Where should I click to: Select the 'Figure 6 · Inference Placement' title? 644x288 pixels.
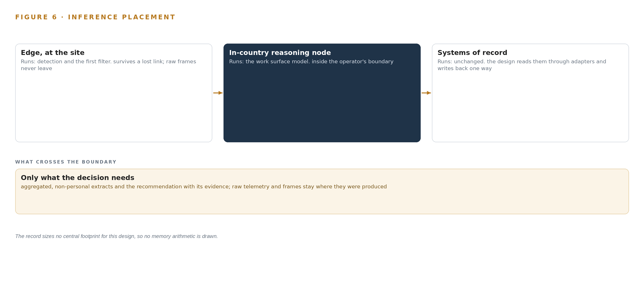(95, 17)
